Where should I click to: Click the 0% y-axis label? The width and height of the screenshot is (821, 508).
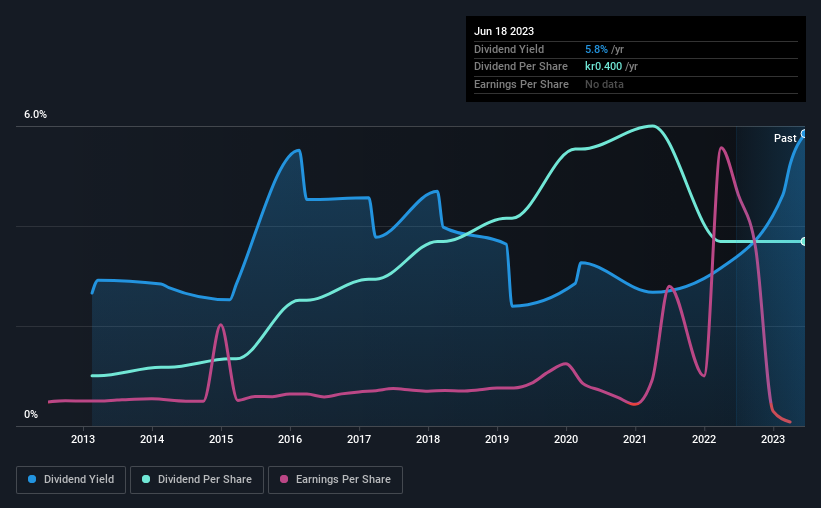(31, 414)
